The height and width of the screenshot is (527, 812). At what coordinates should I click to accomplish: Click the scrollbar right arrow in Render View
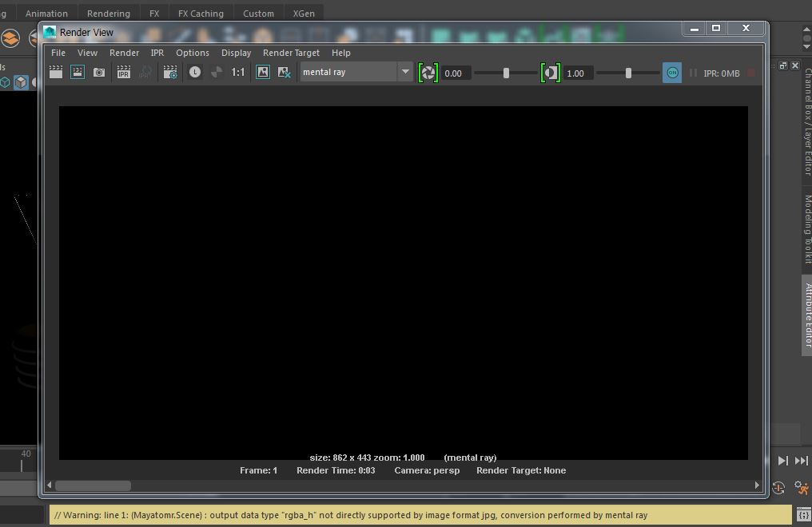click(757, 485)
